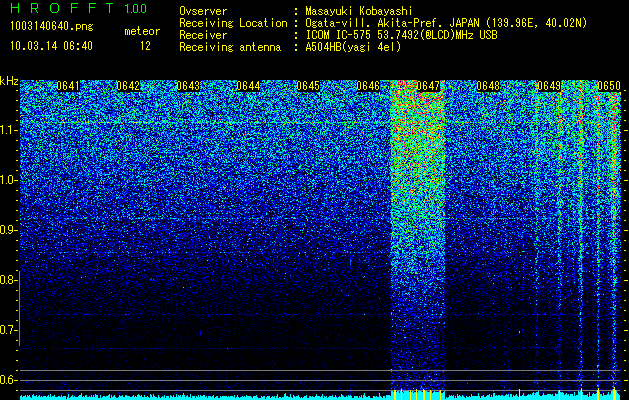Click the 'Receiving Location' label

pos(233,23)
